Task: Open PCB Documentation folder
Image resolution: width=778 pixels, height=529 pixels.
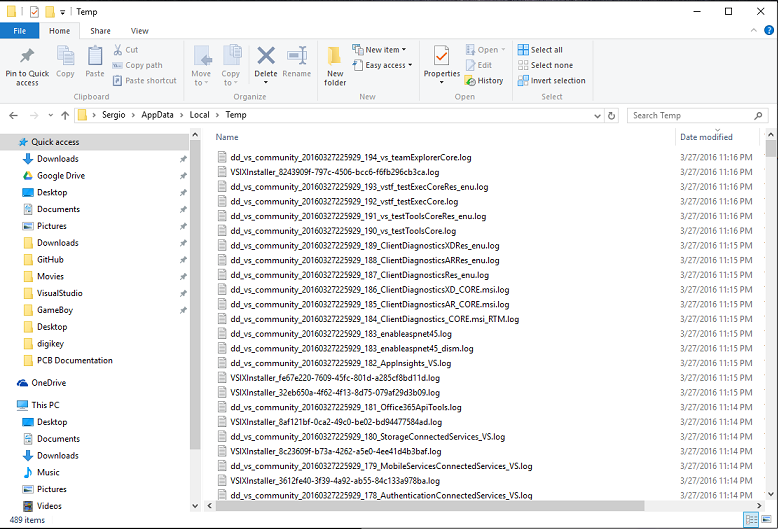Action: (74, 360)
